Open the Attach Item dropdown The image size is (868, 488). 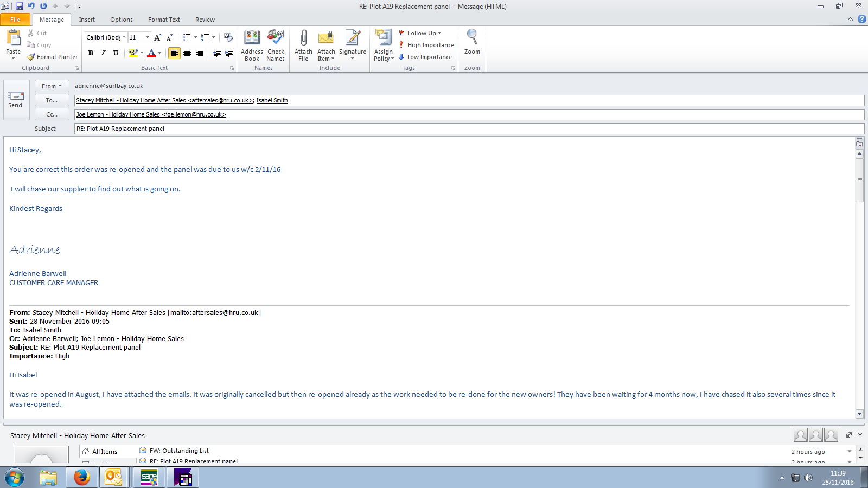(326, 46)
